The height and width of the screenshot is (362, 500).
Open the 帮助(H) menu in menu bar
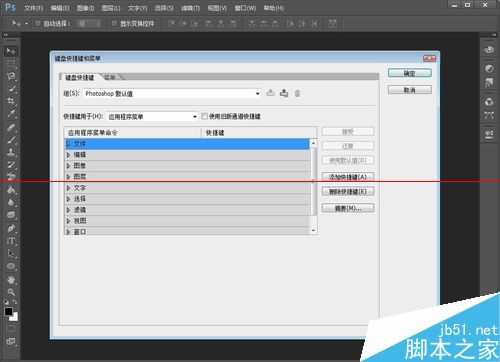[x=274, y=8]
